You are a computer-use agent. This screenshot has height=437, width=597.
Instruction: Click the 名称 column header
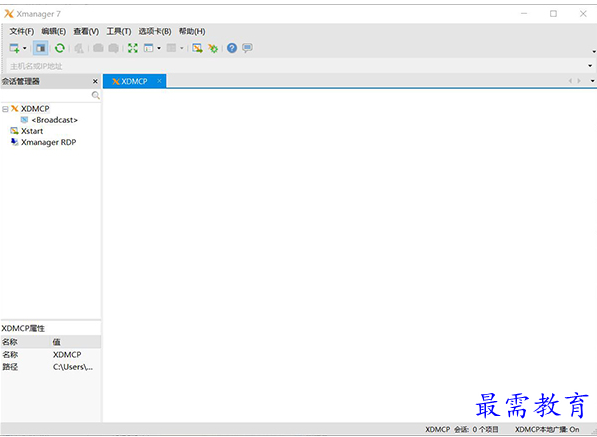pyautogui.click(x=25, y=342)
